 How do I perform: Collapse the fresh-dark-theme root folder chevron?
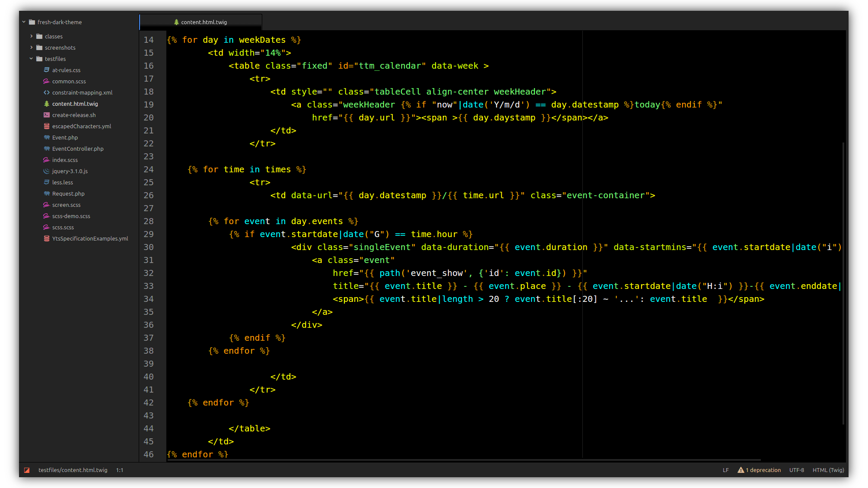[24, 22]
